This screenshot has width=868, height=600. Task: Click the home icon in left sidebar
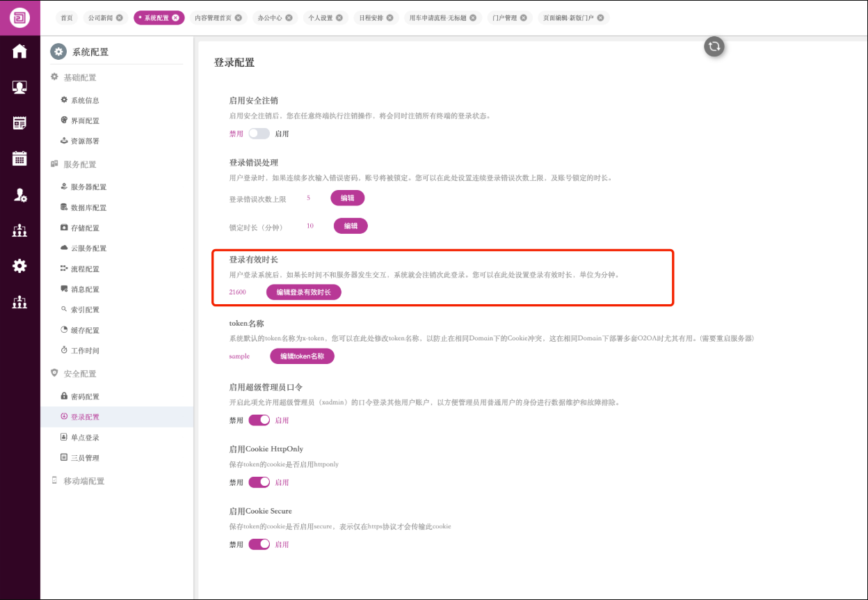[x=19, y=51]
